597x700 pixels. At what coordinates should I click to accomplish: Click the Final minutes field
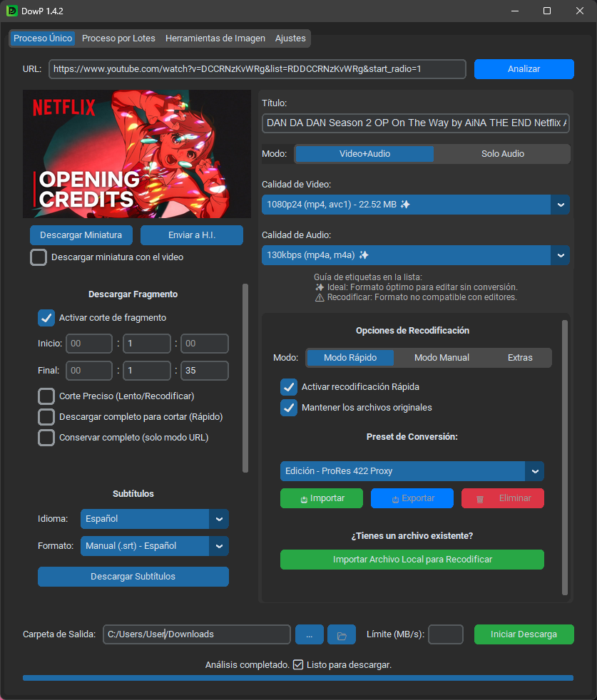point(146,371)
